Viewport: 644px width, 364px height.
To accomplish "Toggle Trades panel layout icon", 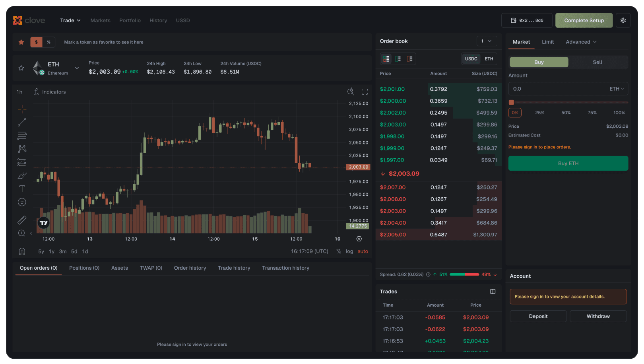I will pyautogui.click(x=493, y=292).
